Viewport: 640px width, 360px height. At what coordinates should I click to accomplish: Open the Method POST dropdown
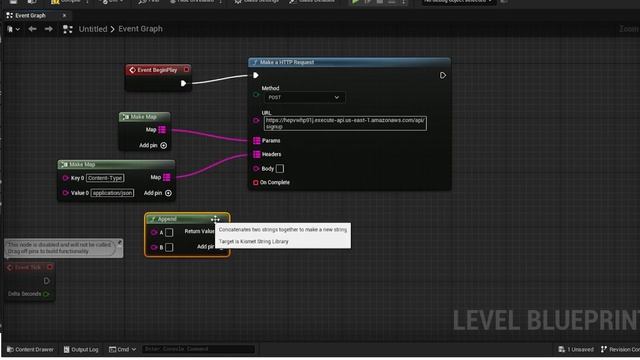[x=304, y=98]
